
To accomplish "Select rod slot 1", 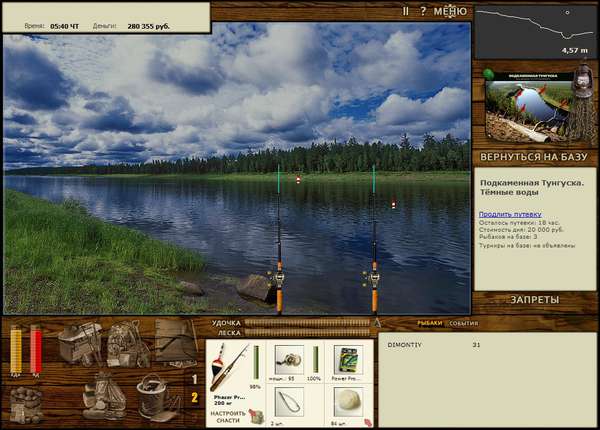I will point(195,379).
